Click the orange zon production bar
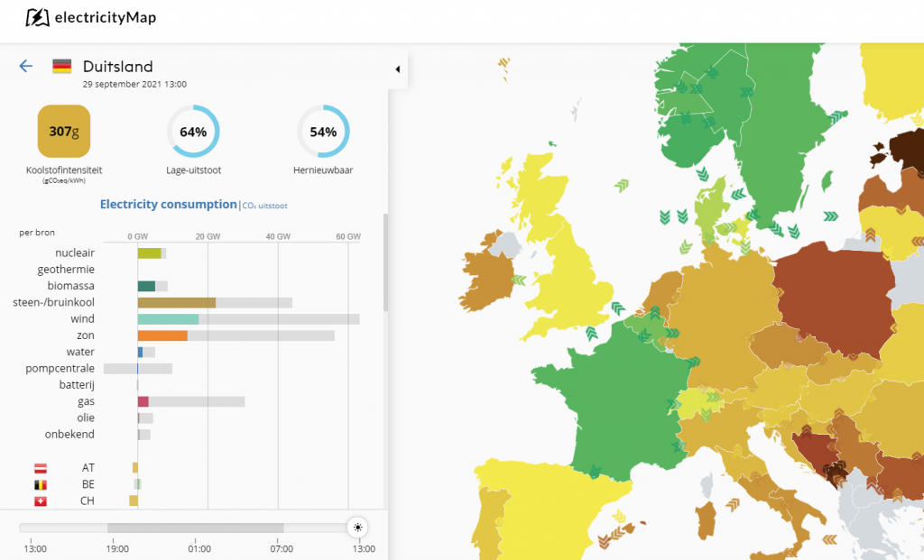 (x=162, y=335)
